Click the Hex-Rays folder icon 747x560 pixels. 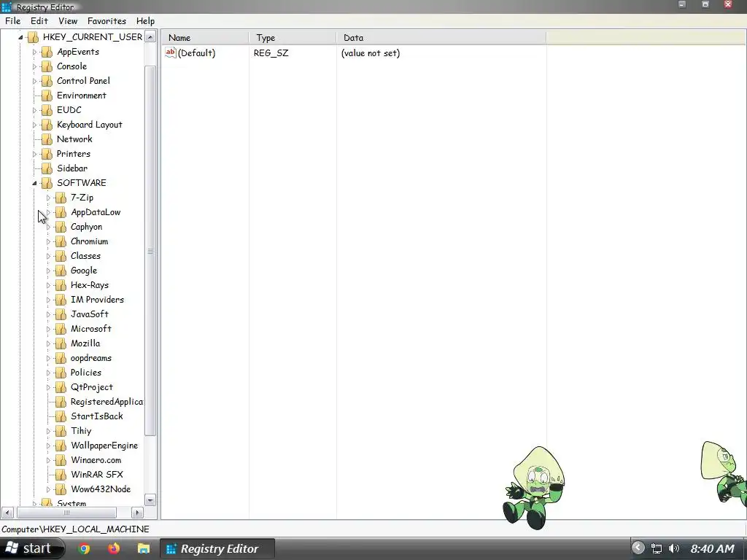pyautogui.click(x=61, y=285)
